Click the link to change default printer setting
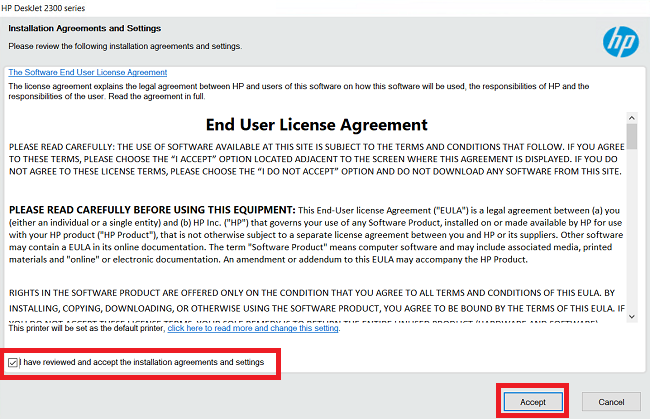Viewport: 650px width, 419px height. click(253, 328)
